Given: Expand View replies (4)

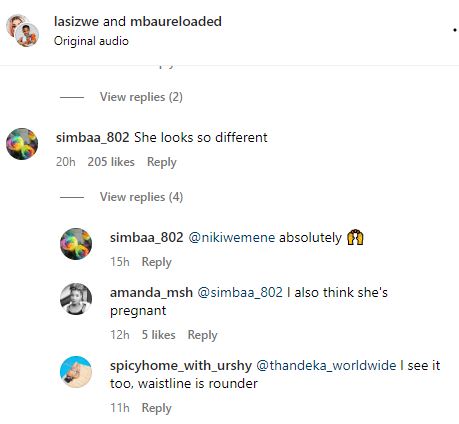Looking at the screenshot, I should (141, 197).
